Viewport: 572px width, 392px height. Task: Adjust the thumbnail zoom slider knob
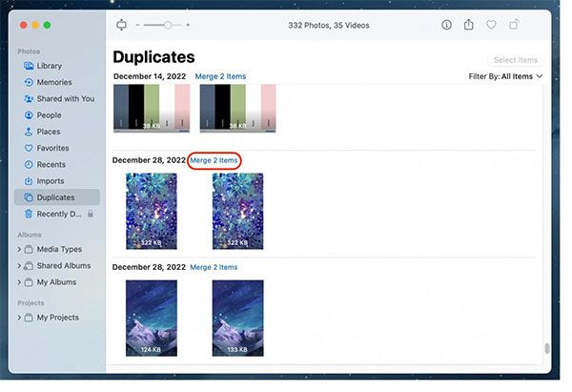click(x=168, y=25)
